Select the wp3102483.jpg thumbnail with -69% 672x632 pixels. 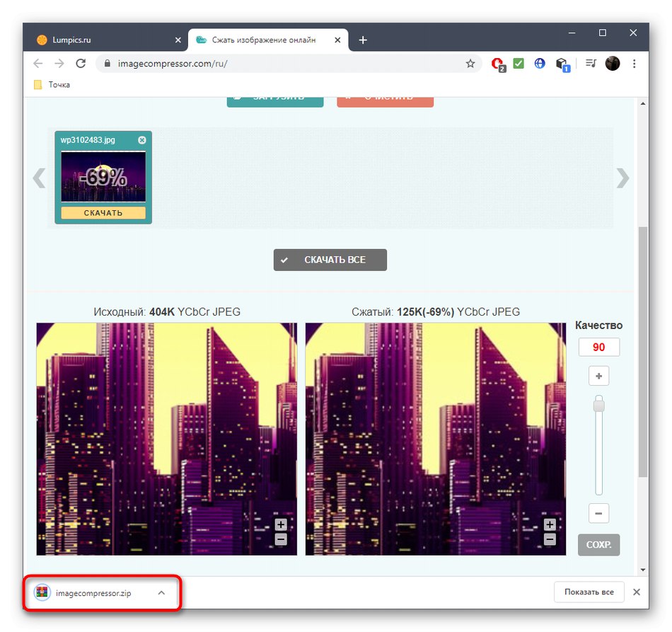[x=103, y=177]
